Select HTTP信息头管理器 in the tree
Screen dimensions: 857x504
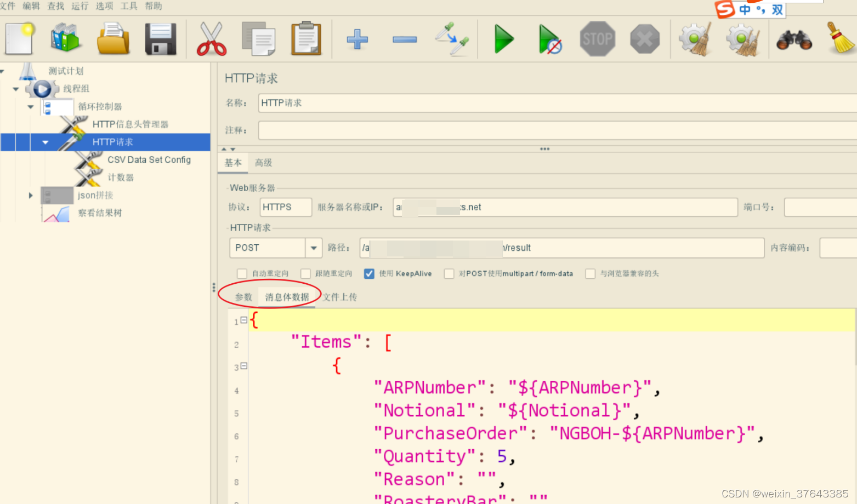pyautogui.click(x=130, y=124)
